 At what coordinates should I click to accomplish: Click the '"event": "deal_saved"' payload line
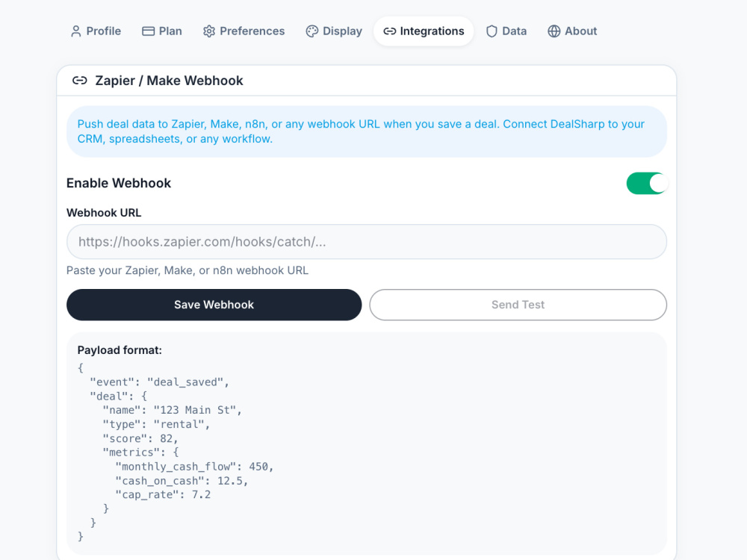160,382
